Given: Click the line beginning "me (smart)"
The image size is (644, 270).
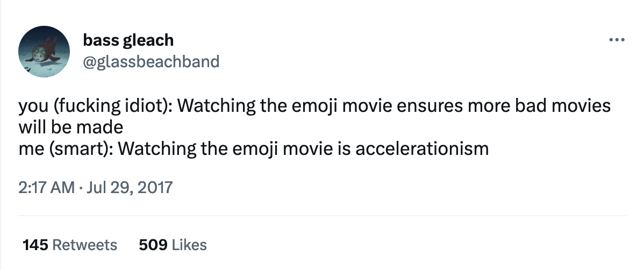Looking at the screenshot, I should 253,148.
